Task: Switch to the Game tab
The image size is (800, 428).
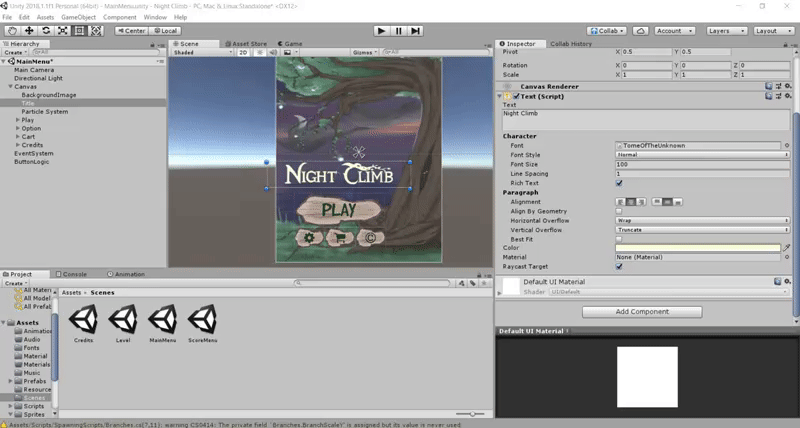Action: (290, 44)
